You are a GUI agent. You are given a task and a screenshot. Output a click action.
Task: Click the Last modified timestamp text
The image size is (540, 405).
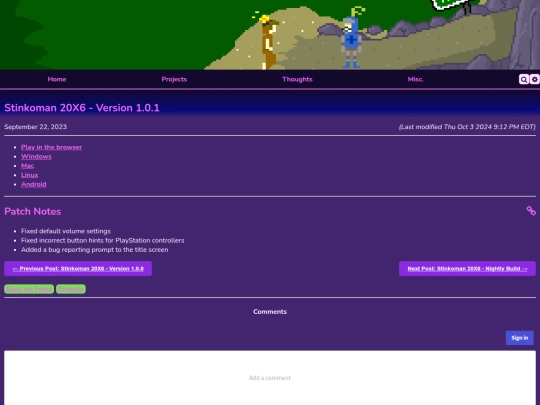pyautogui.click(x=467, y=127)
